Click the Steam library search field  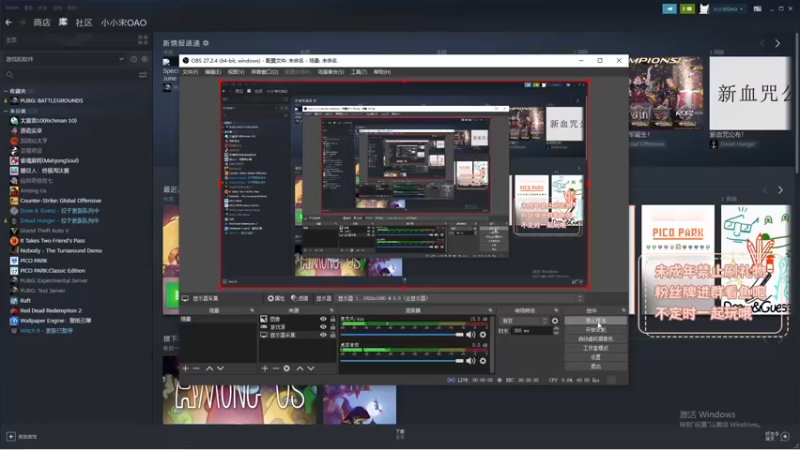[x=69, y=75]
